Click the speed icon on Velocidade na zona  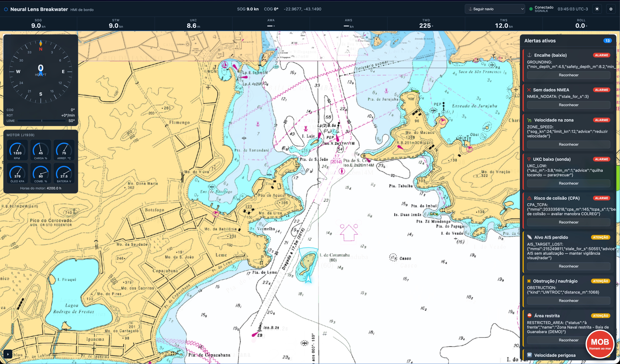(x=529, y=120)
